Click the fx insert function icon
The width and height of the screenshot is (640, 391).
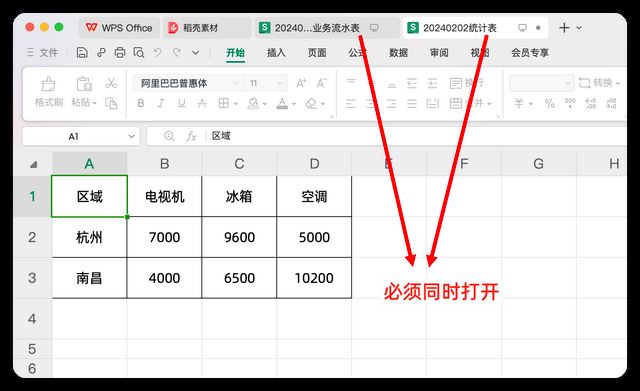[191, 136]
